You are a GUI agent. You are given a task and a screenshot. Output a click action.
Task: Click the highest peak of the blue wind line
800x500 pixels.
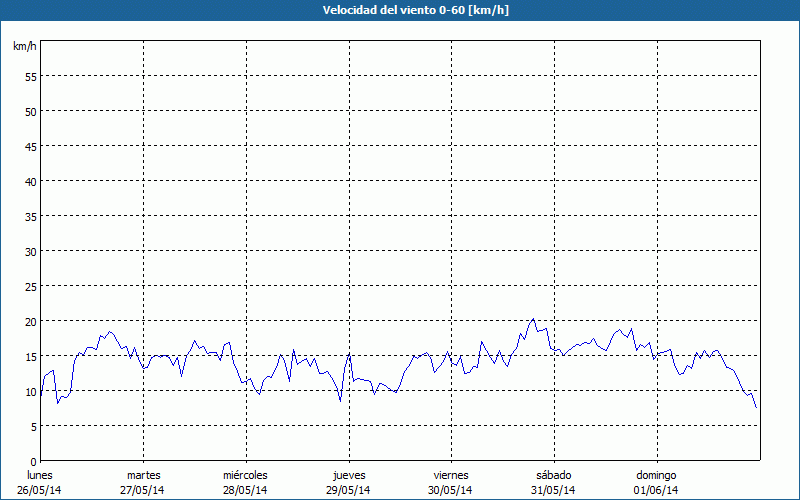533,320
